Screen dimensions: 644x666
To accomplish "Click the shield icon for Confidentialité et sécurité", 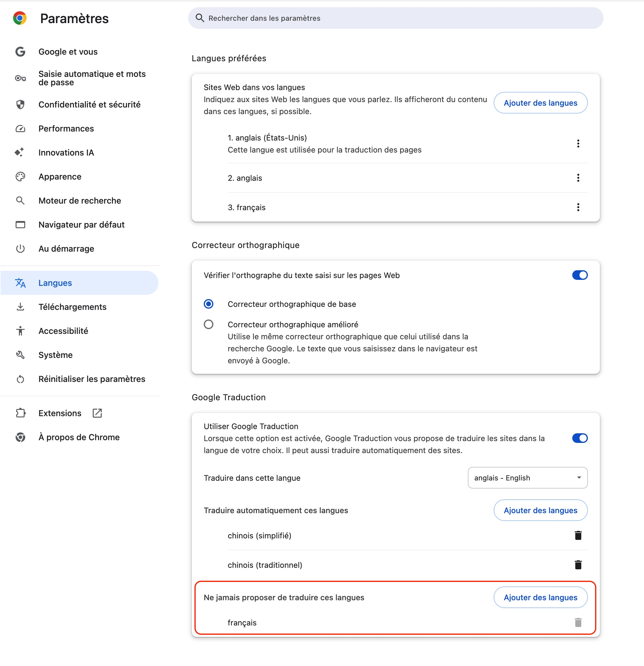I will pyautogui.click(x=20, y=104).
